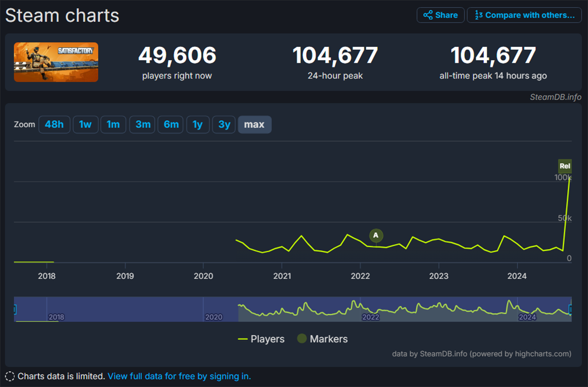Select the 3y zoom range
The image size is (588, 387).
[223, 124]
